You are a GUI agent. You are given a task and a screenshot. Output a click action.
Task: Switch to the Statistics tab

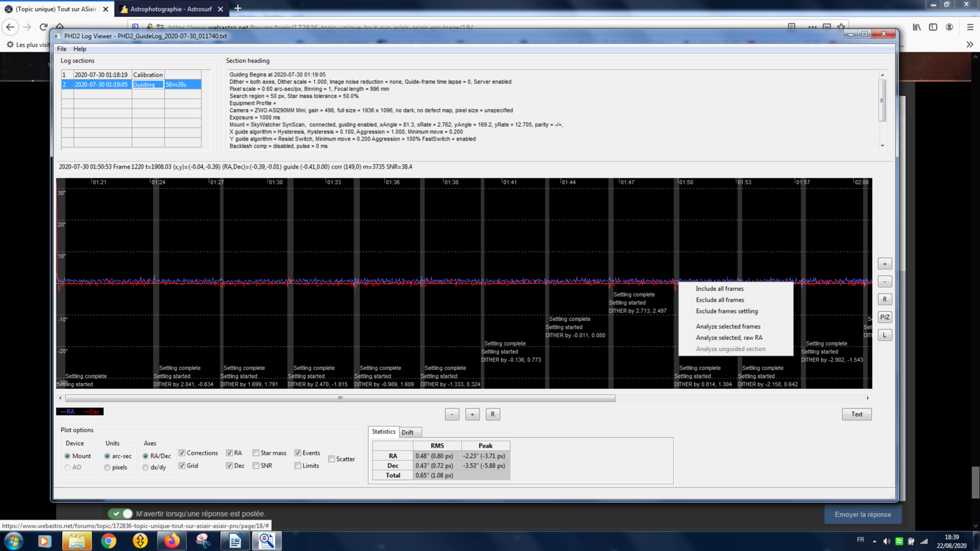click(x=384, y=432)
